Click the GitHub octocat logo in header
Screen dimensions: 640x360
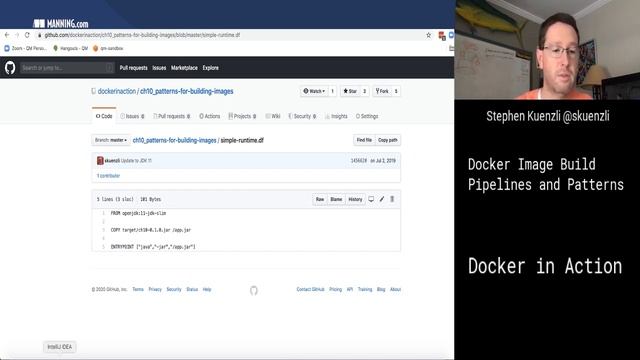10,68
